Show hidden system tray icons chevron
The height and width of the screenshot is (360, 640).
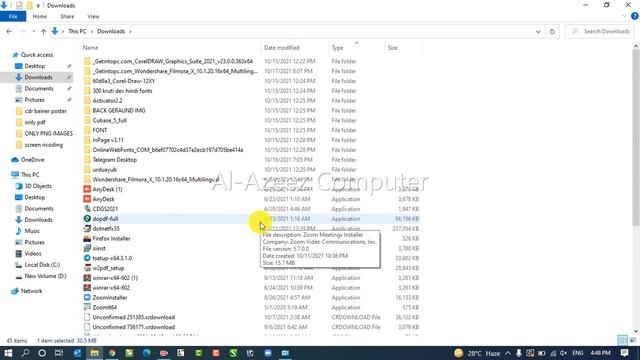508,353
